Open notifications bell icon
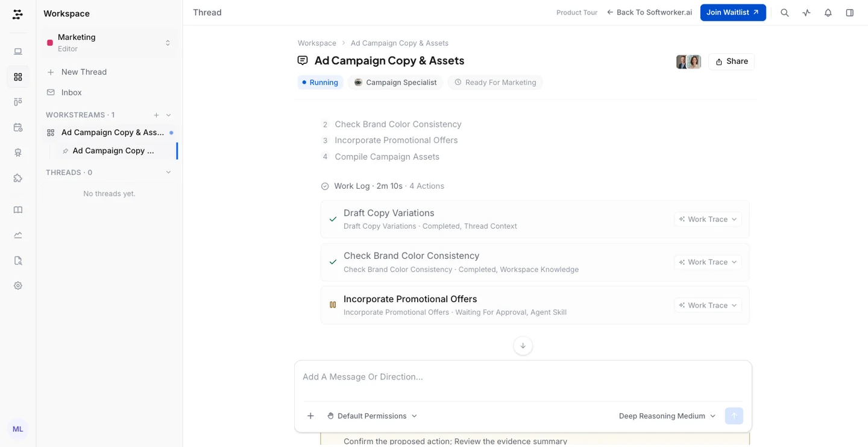The image size is (868, 447). [x=828, y=13]
